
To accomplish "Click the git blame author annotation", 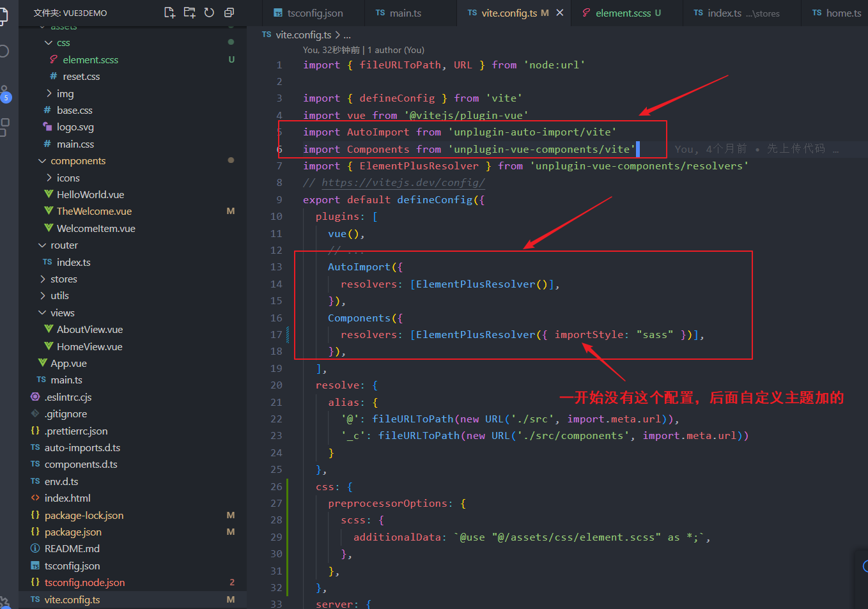I will click(363, 50).
